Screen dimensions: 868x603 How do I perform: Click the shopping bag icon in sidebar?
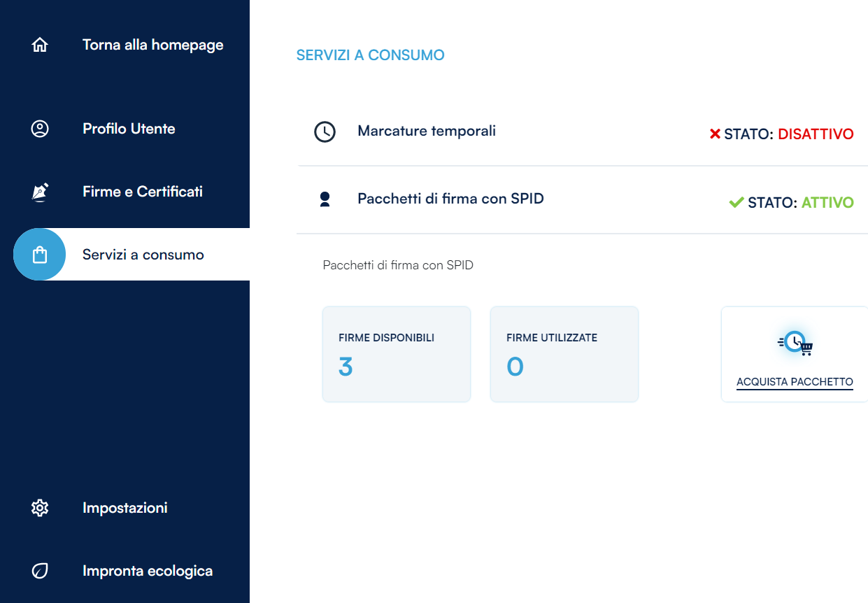(x=40, y=255)
